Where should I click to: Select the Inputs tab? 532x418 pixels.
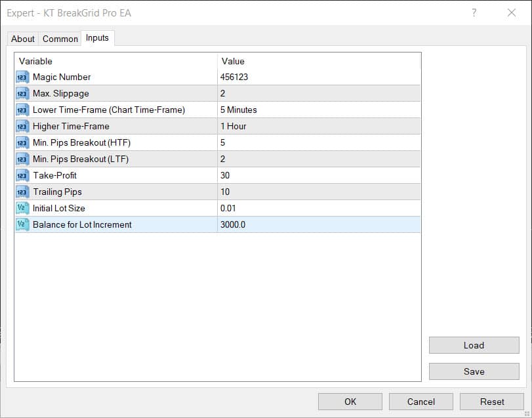pos(97,38)
